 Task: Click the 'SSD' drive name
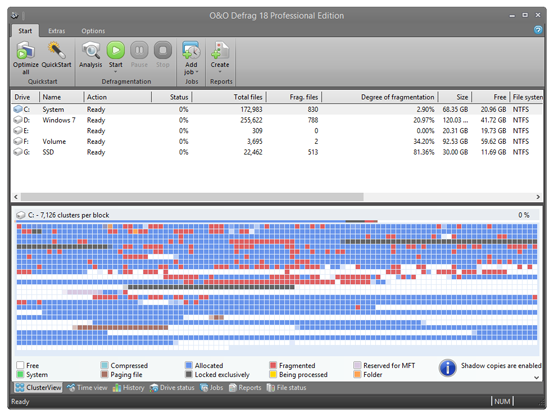[x=48, y=152]
